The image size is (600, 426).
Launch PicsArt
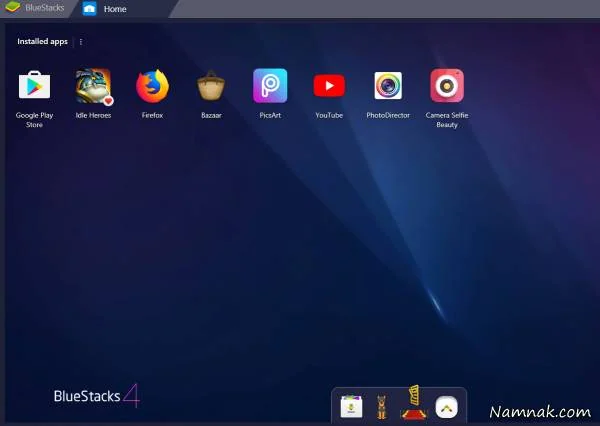tap(270, 86)
